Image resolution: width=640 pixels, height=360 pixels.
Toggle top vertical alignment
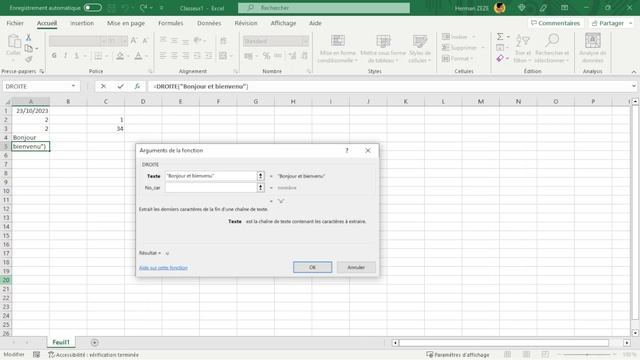(x=163, y=40)
